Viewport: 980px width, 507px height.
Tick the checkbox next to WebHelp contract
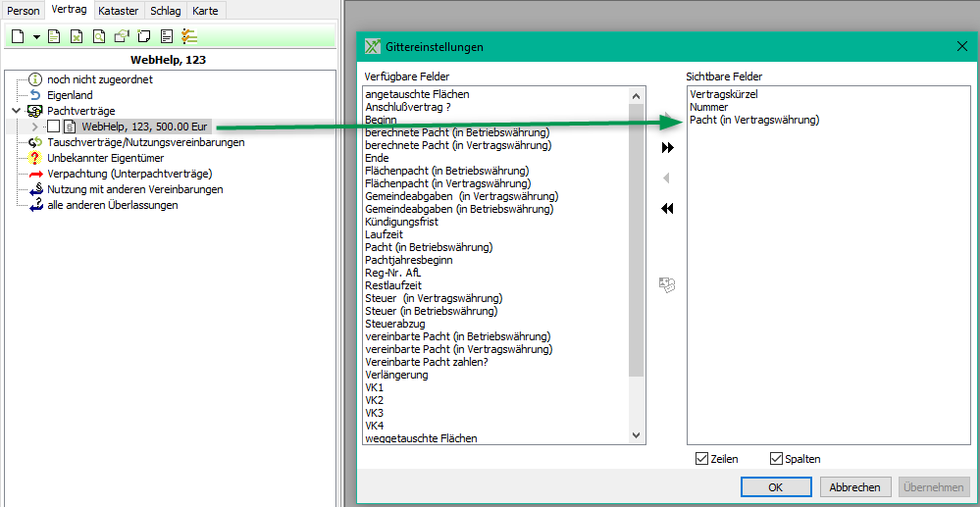(53, 127)
